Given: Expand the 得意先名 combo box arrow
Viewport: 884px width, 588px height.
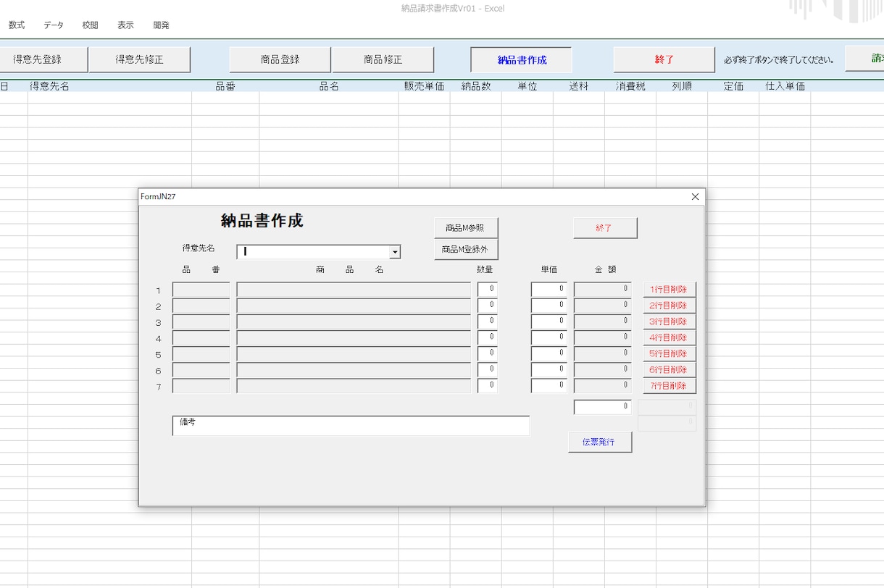Looking at the screenshot, I should point(395,252).
